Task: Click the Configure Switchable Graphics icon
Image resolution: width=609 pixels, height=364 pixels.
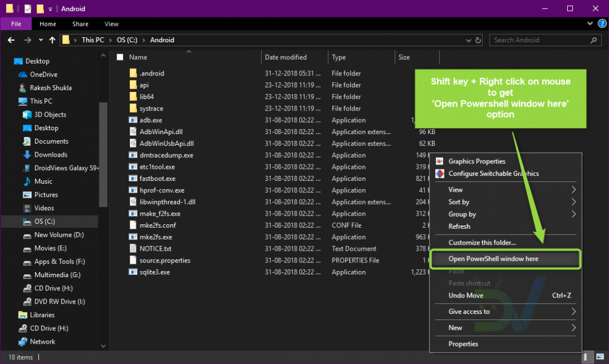Action: tap(440, 174)
